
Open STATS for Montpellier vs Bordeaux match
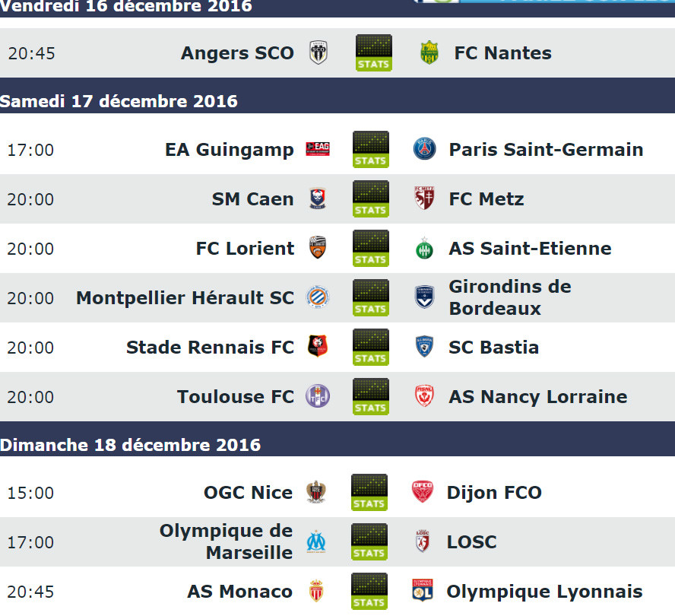(371, 297)
